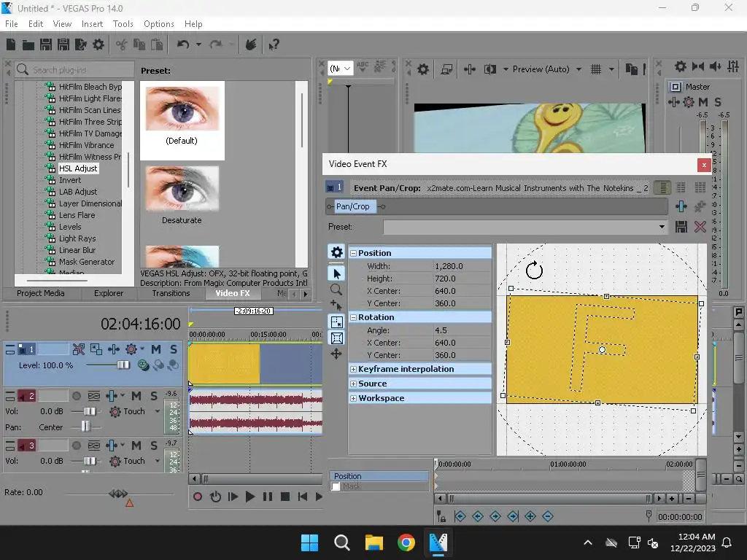Open Windows File Explorer in the taskbar

point(374,542)
